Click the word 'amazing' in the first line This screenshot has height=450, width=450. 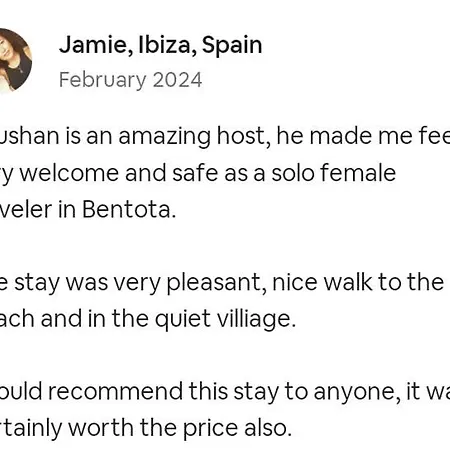(164, 137)
